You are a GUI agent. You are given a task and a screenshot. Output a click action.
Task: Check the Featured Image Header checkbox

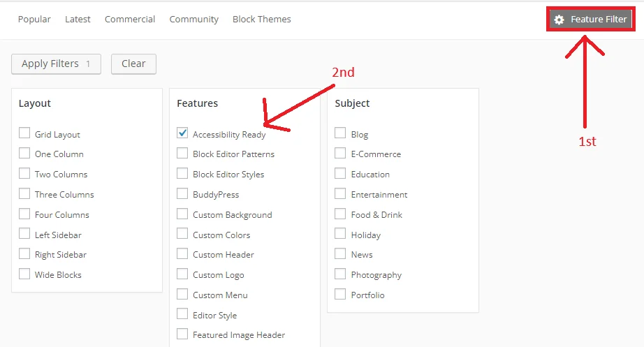[182, 334]
